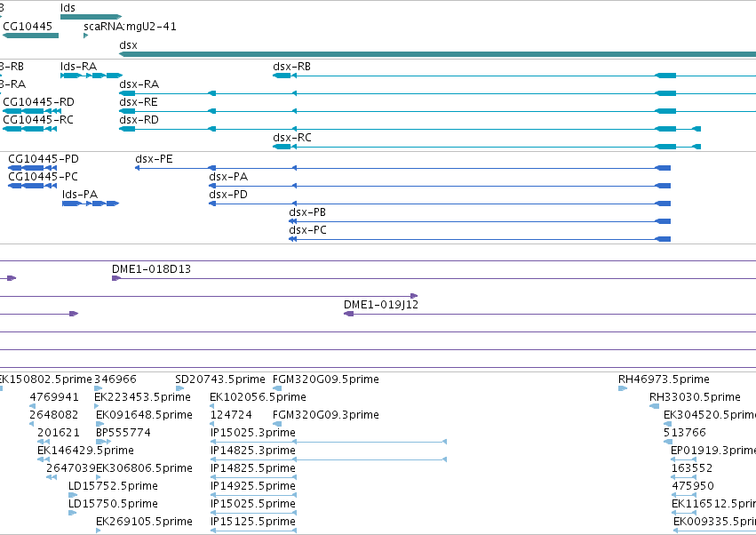Select the IP15025.3prime EST

tap(329, 442)
